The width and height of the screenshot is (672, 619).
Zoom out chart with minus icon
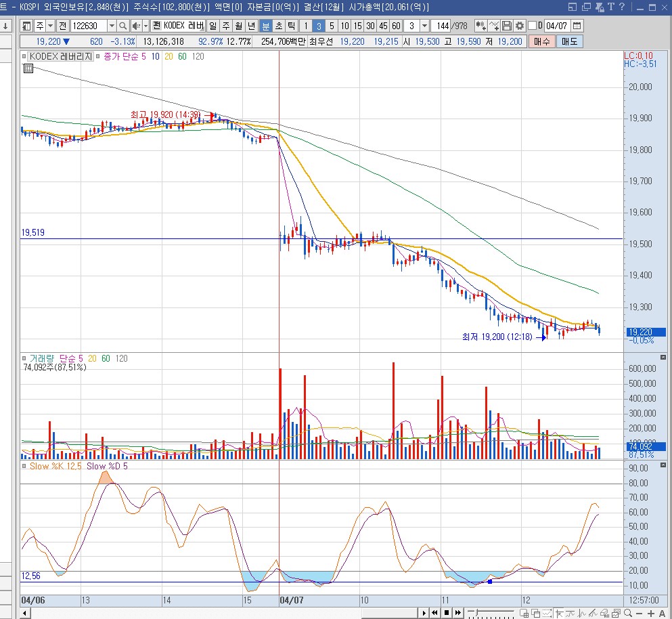coord(639,614)
